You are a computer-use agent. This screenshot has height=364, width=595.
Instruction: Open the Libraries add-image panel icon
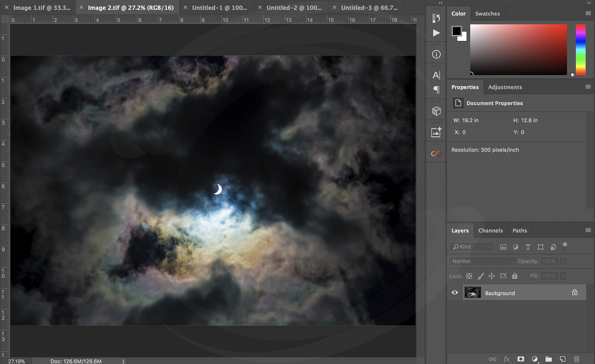436,132
